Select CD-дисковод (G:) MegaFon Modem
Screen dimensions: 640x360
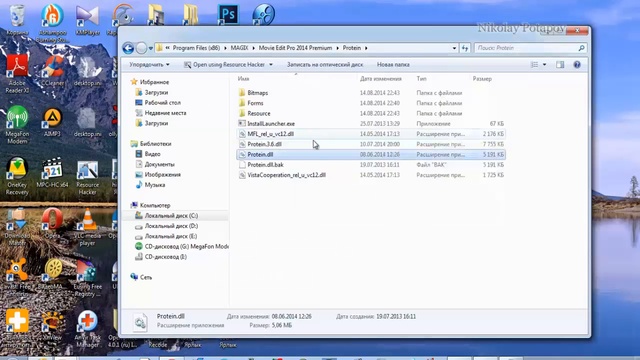pyautogui.click(x=187, y=246)
